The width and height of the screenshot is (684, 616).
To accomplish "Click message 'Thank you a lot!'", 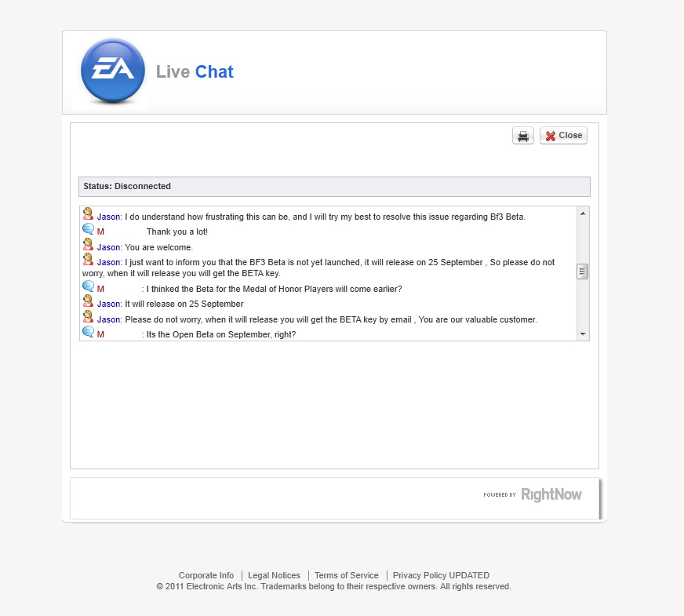I will click(x=177, y=231).
